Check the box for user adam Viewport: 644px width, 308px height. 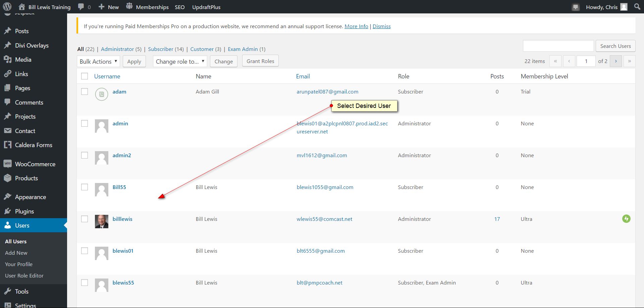85,91
